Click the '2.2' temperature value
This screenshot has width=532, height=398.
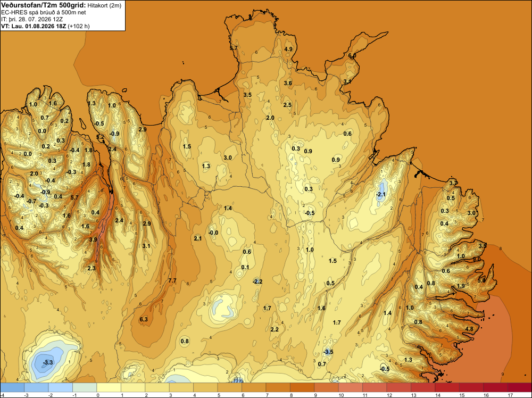click(275, 329)
